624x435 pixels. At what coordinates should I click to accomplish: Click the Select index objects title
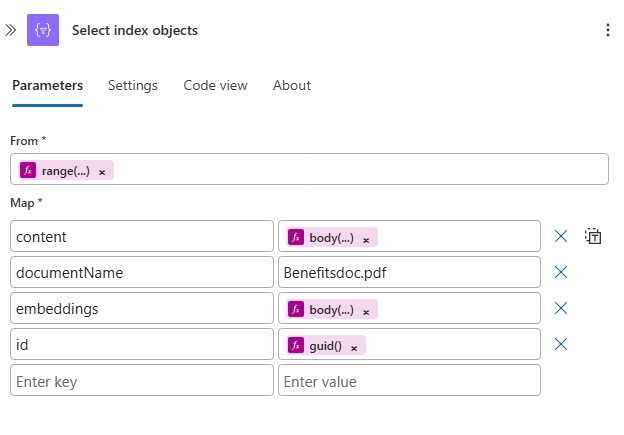tap(135, 30)
